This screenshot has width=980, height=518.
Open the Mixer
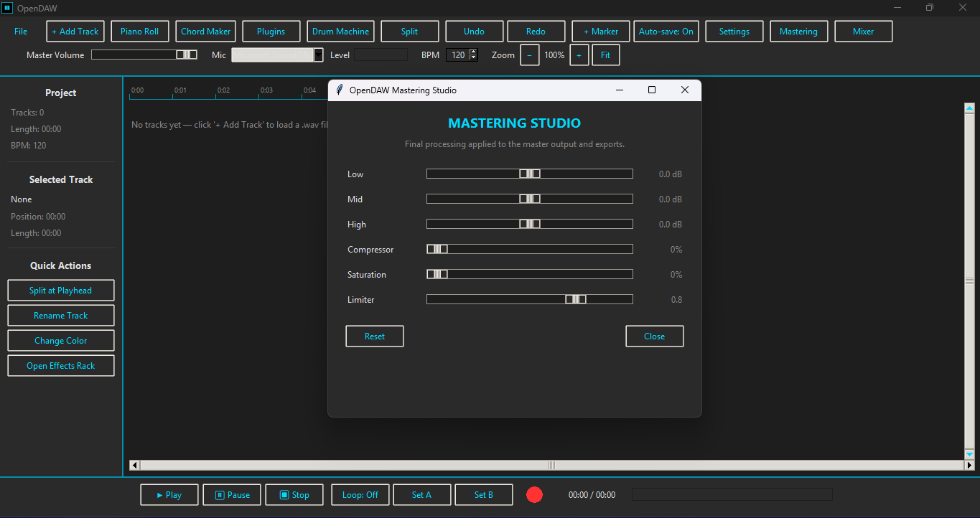[864, 32]
